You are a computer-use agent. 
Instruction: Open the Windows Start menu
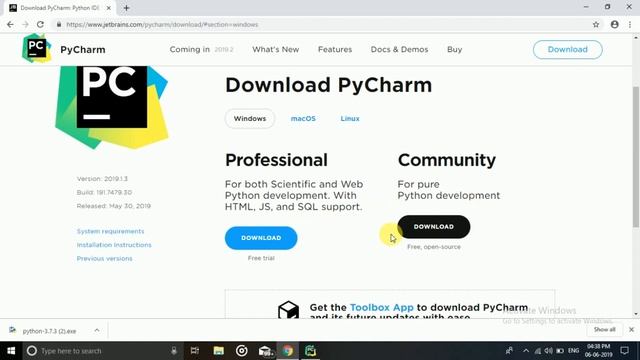click(11, 351)
